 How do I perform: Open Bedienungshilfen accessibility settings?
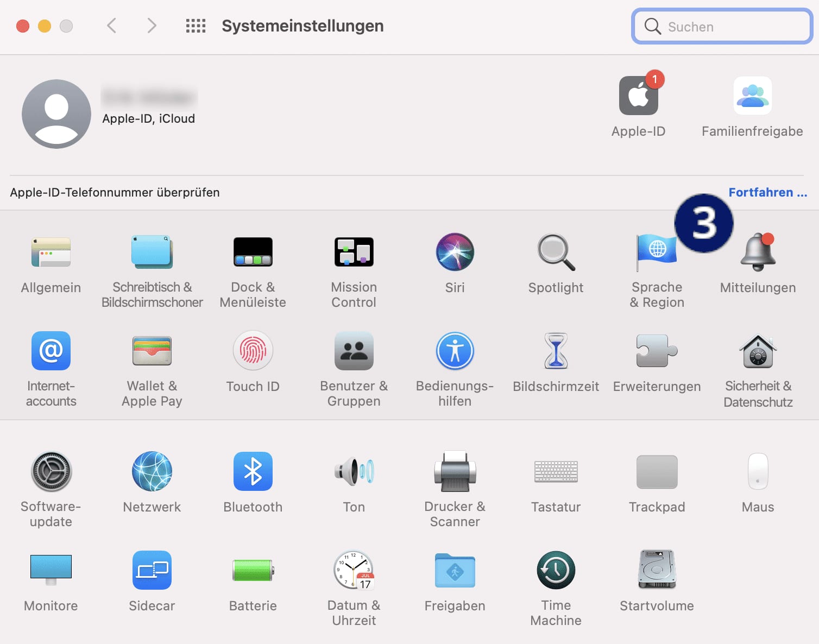click(x=455, y=351)
